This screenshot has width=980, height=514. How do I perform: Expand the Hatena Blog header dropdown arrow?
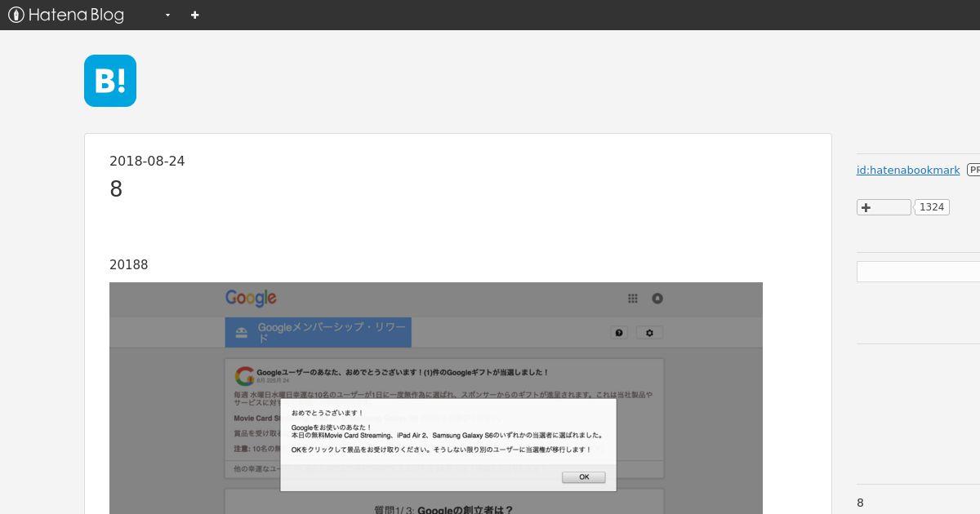point(167,15)
